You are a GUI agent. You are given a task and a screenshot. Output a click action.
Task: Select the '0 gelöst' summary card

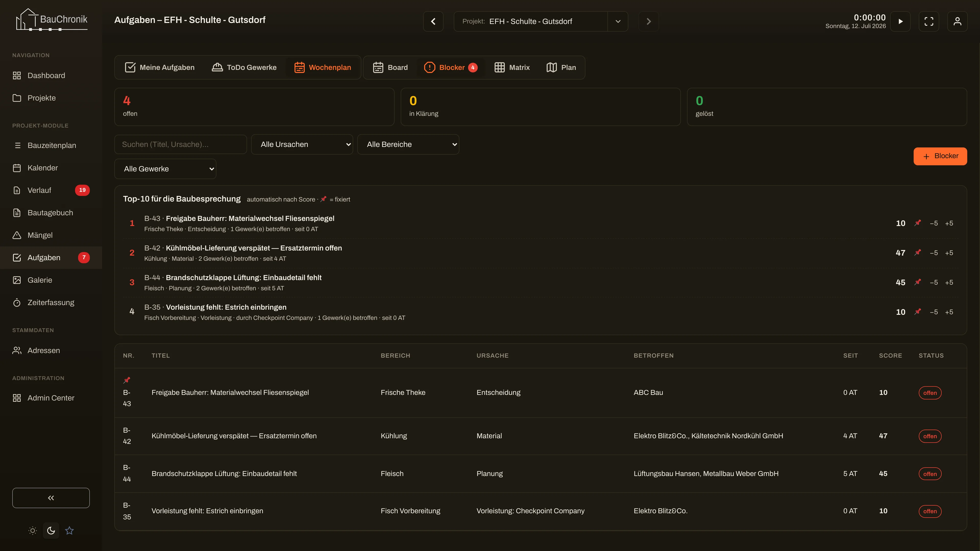tap(827, 107)
